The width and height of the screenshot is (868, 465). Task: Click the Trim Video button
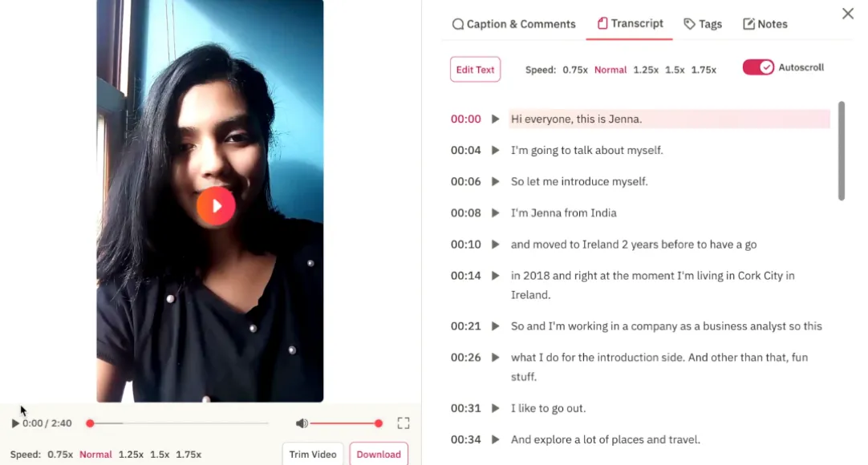(313, 455)
